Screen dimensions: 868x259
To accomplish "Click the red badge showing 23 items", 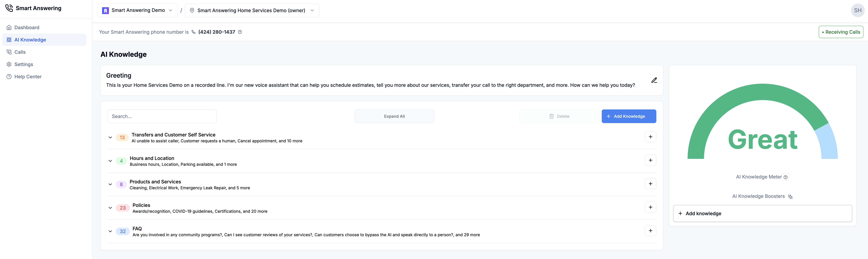I will click(123, 208).
